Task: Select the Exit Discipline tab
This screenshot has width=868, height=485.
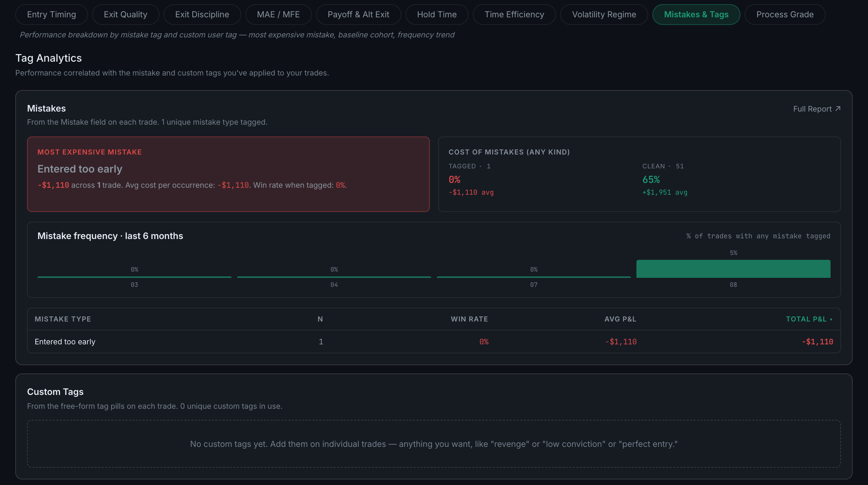Action: [x=202, y=15]
